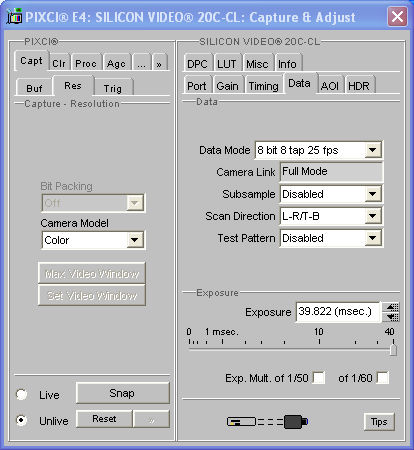Close the Capture & Adjust window
Viewport: 414px width, 450px height.
point(397,16)
